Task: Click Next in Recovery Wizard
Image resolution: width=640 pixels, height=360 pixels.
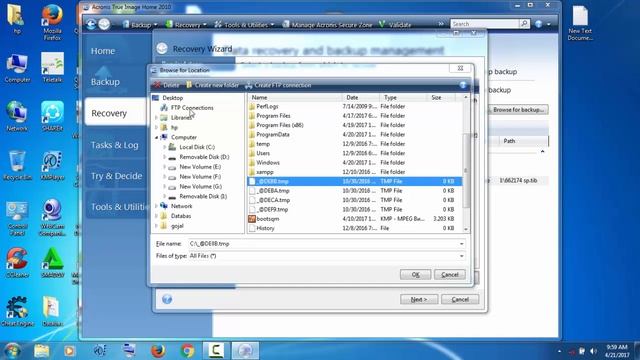Action: [419, 300]
